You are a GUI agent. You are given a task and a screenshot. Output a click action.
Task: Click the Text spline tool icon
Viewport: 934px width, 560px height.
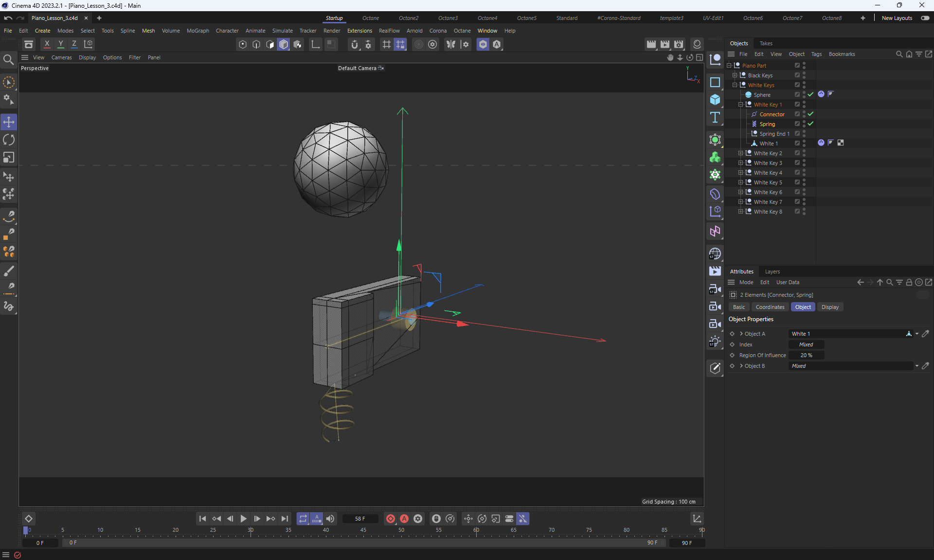pyautogui.click(x=715, y=117)
